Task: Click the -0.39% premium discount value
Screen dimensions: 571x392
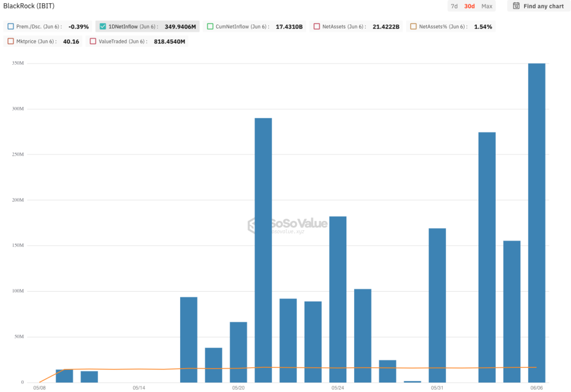Action: tap(79, 27)
